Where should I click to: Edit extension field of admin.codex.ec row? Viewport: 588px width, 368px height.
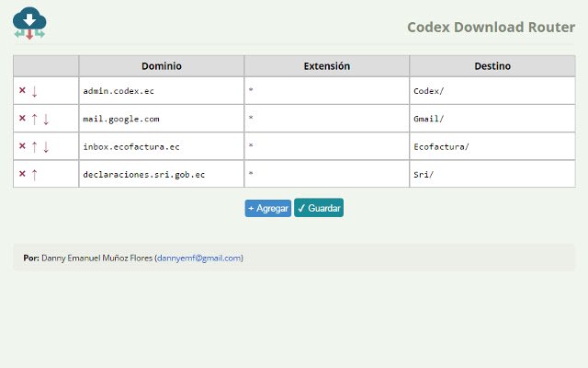tap(327, 91)
